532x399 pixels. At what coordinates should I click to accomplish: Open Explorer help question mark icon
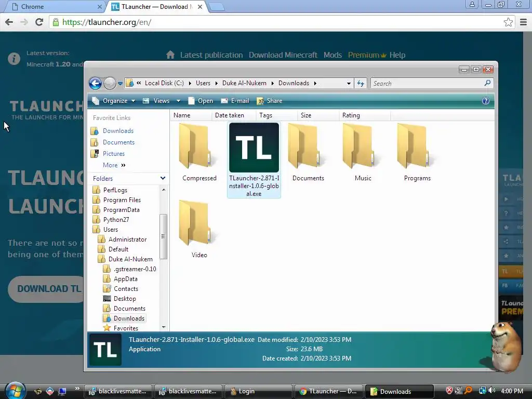click(486, 101)
